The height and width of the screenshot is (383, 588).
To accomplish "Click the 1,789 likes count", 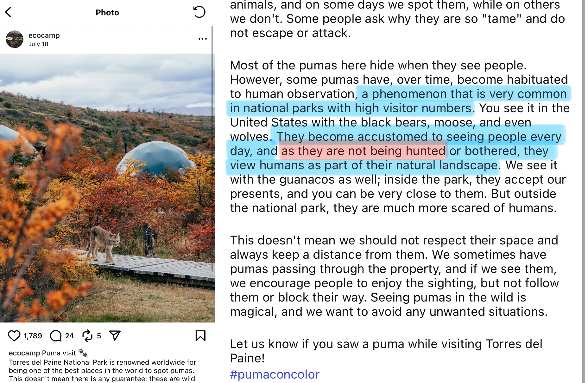I will (x=33, y=336).
